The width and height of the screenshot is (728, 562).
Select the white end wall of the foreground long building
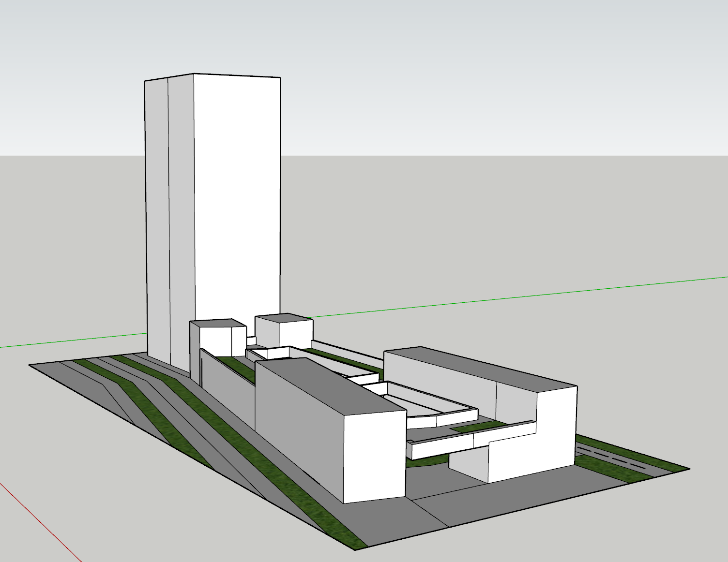coord(374,457)
